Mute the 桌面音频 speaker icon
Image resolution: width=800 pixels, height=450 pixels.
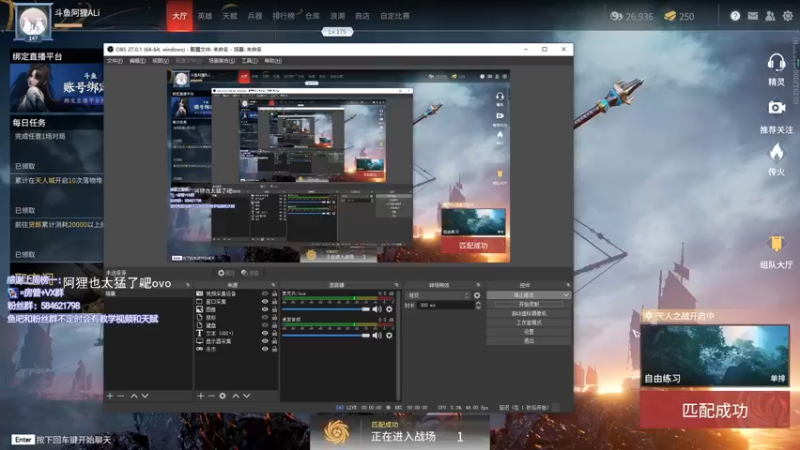pyautogui.click(x=377, y=335)
